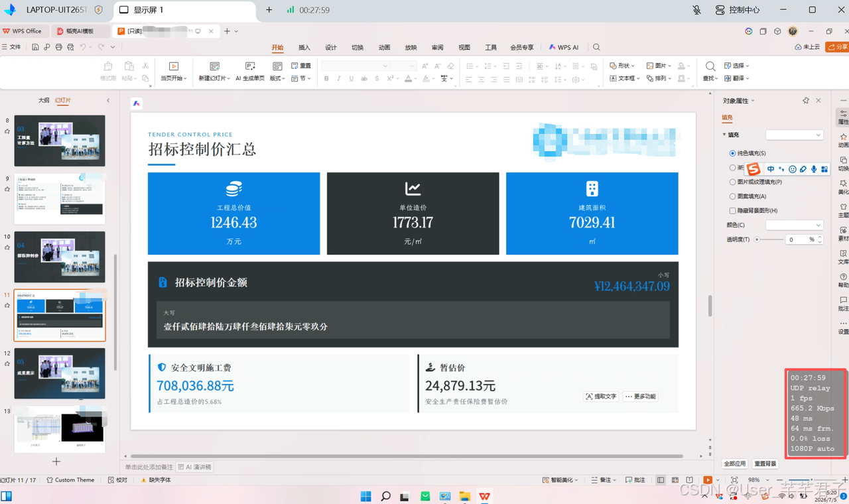Click the Save icon in quick access toolbar
Screen dimensions: 849x504
pos(35,47)
